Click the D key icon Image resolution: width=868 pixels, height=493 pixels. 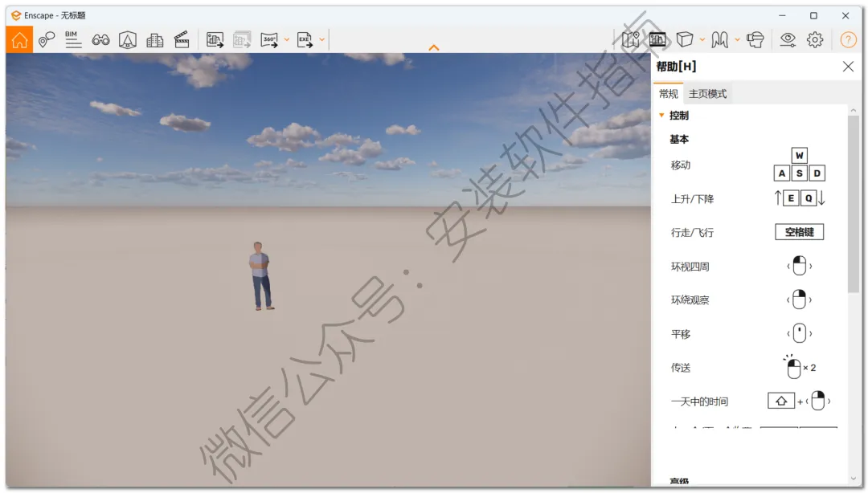(817, 173)
